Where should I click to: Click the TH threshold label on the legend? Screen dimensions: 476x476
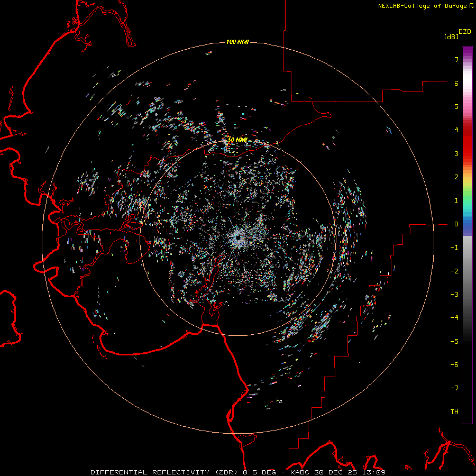click(454, 412)
